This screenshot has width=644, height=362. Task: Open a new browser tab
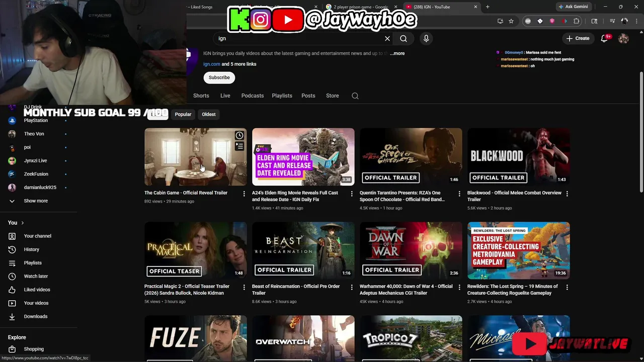tap(488, 7)
